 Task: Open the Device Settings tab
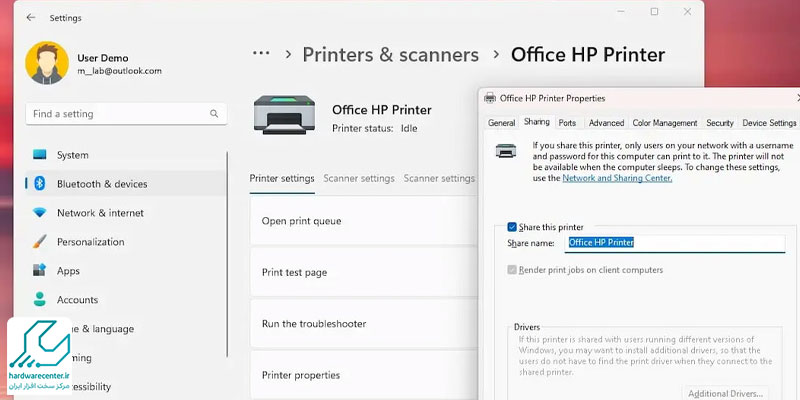[x=769, y=123]
